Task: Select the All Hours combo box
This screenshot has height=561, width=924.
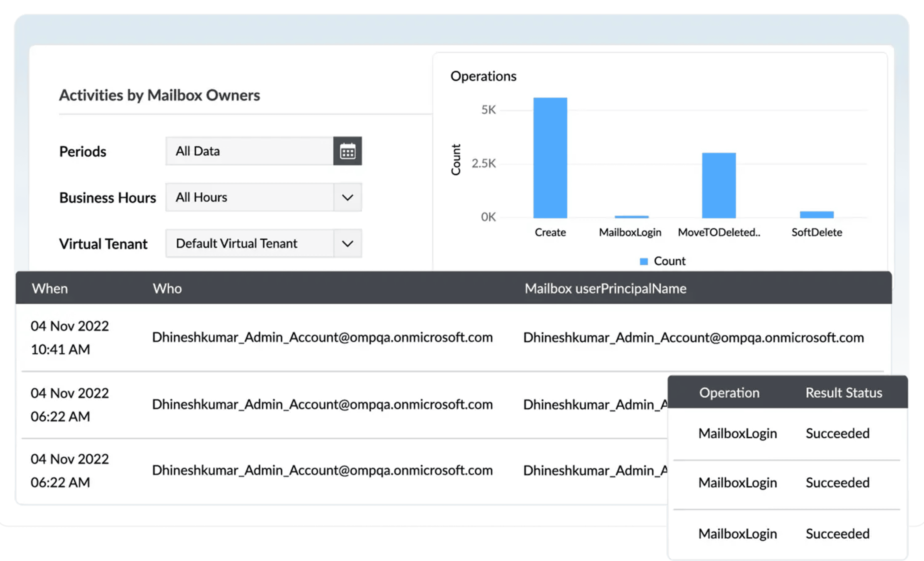Action: click(x=249, y=197)
